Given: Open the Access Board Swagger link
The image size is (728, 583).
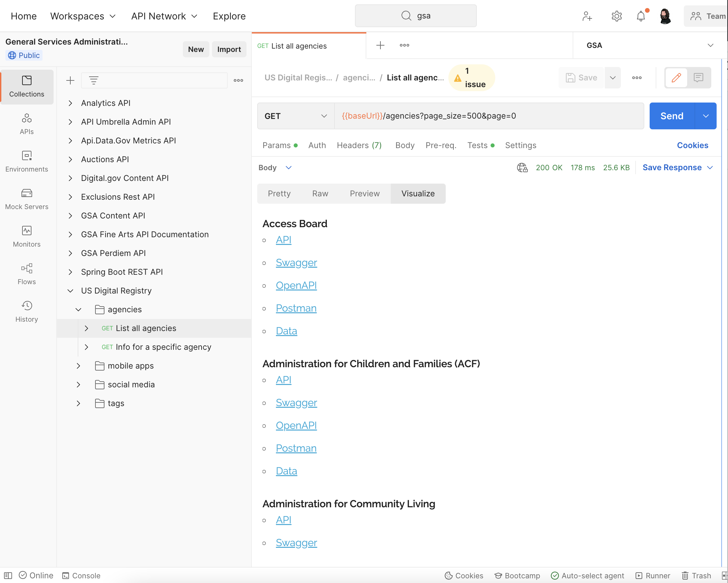Looking at the screenshot, I should coord(296,262).
